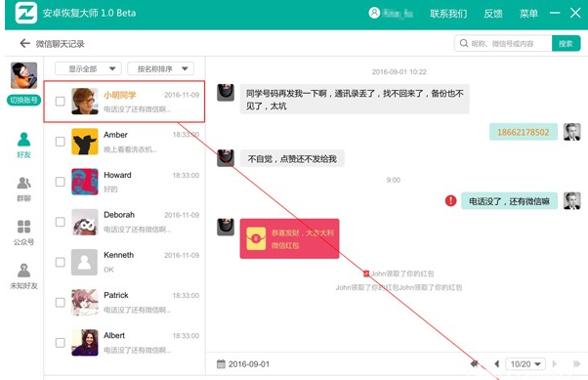Click Howard's avatar in contact list
The image size is (588, 380).
point(85,182)
